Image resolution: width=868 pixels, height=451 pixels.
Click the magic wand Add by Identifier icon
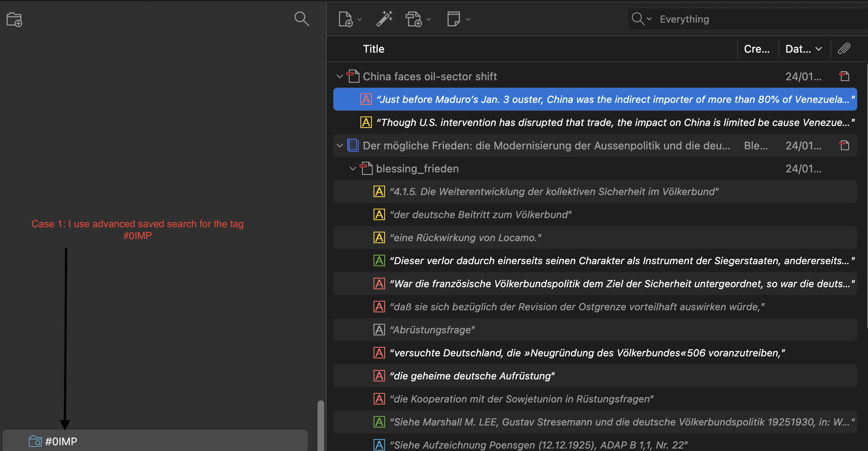point(385,19)
